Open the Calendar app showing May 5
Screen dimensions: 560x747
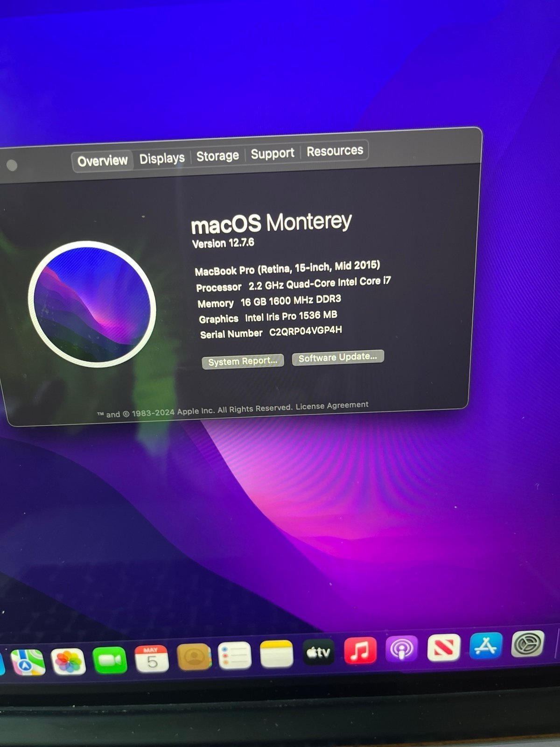click(151, 658)
